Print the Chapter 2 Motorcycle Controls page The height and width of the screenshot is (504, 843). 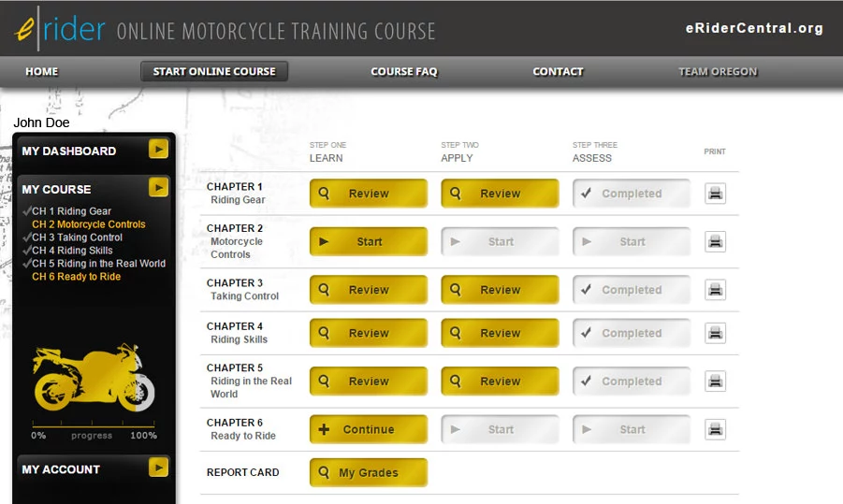[715, 241]
